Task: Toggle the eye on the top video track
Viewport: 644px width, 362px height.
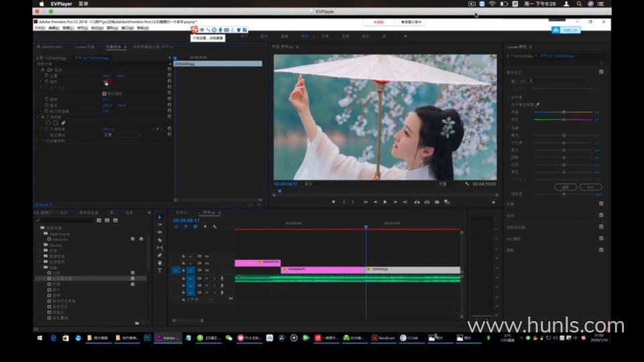Action: click(x=207, y=255)
